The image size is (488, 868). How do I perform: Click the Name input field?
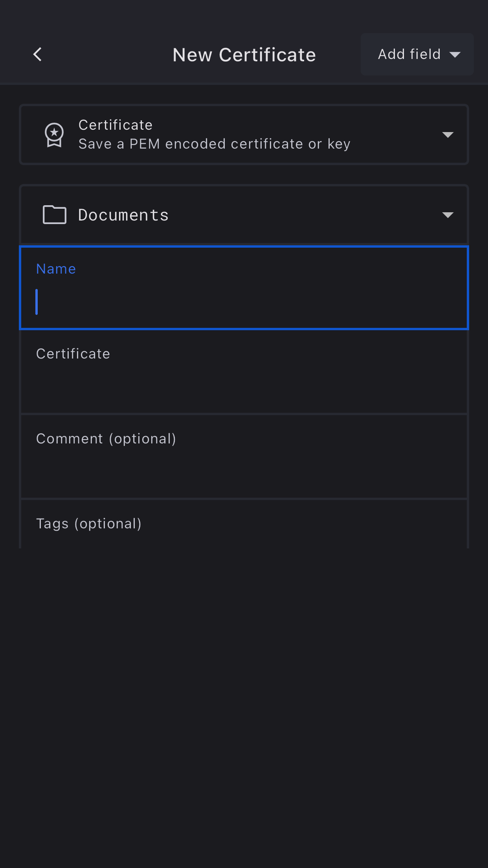(244, 302)
